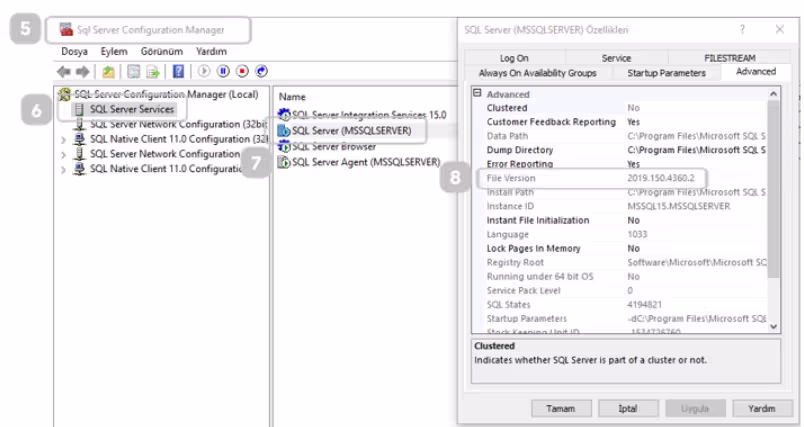Click the Uygula button
804x427 pixels.
[695, 409]
